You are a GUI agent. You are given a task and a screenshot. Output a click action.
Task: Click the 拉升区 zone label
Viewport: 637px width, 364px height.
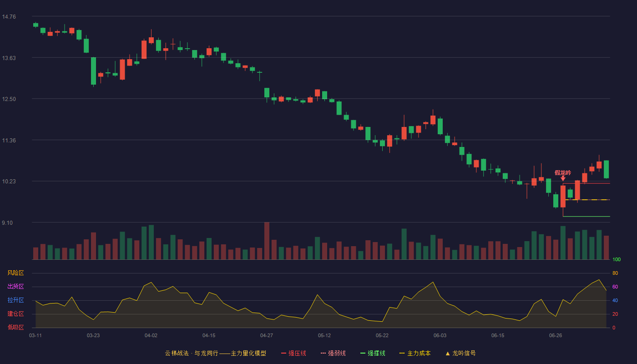15,300
